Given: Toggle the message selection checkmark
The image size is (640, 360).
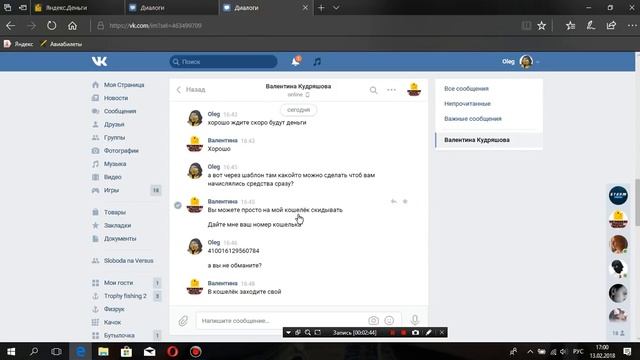Looking at the screenshot, I should point(178,205).
